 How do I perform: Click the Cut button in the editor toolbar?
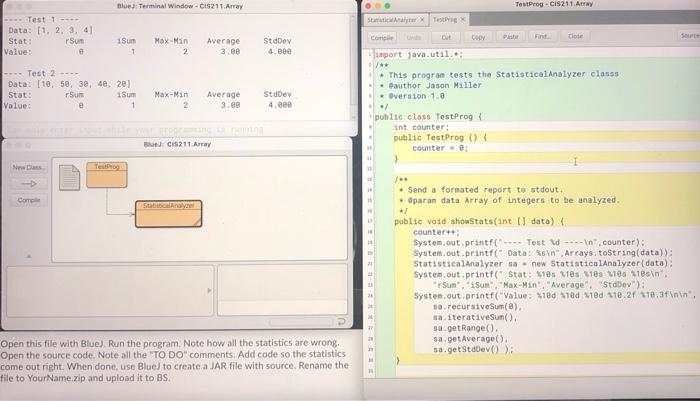[446, 37]
